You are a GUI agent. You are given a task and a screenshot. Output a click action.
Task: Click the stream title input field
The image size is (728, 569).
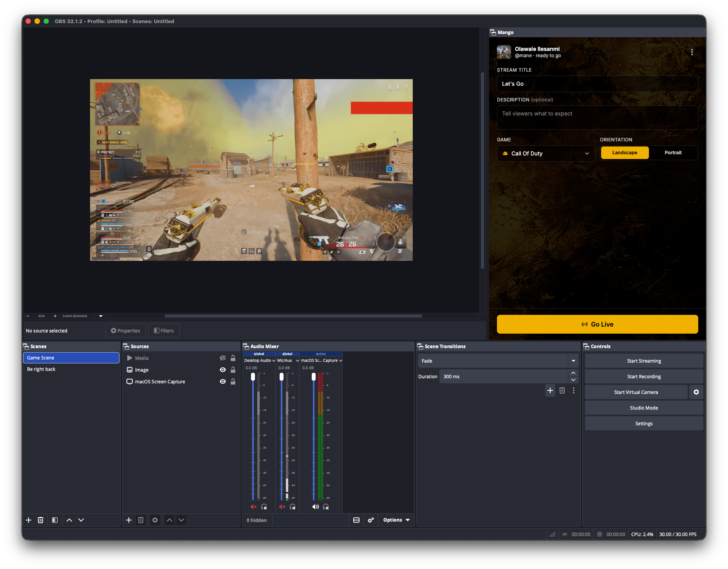click(x=597, y=84)
